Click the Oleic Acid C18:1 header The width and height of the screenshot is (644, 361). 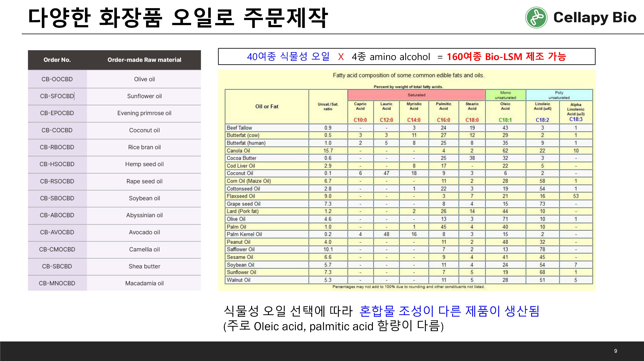click(x=505, y=112)
